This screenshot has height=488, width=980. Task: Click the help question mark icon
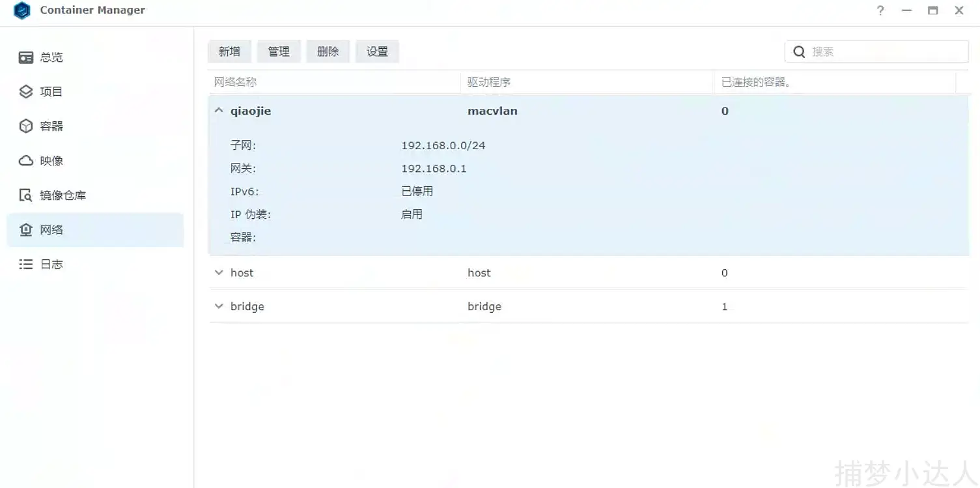[880, 10]
